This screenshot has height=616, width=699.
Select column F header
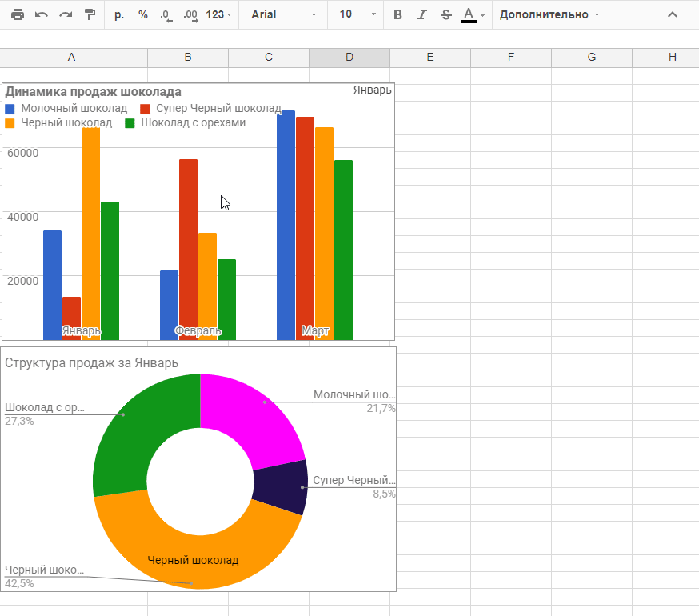pos(510,57)
